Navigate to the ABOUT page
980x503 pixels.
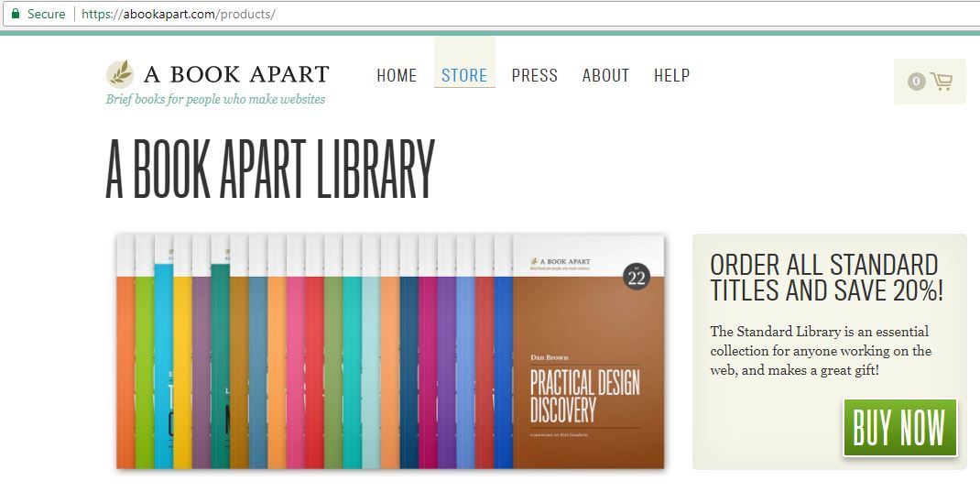(605, 75)
